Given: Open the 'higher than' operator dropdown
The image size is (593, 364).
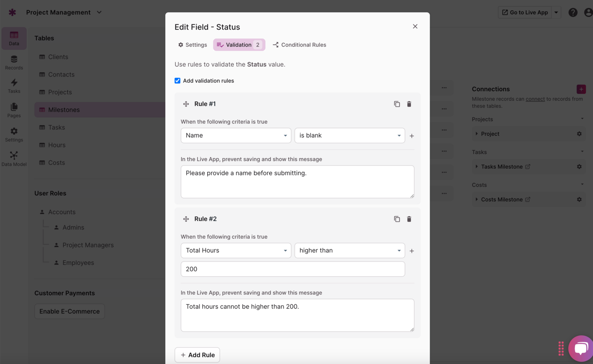Looking at the screenshot, I should [x=349, y=251].
